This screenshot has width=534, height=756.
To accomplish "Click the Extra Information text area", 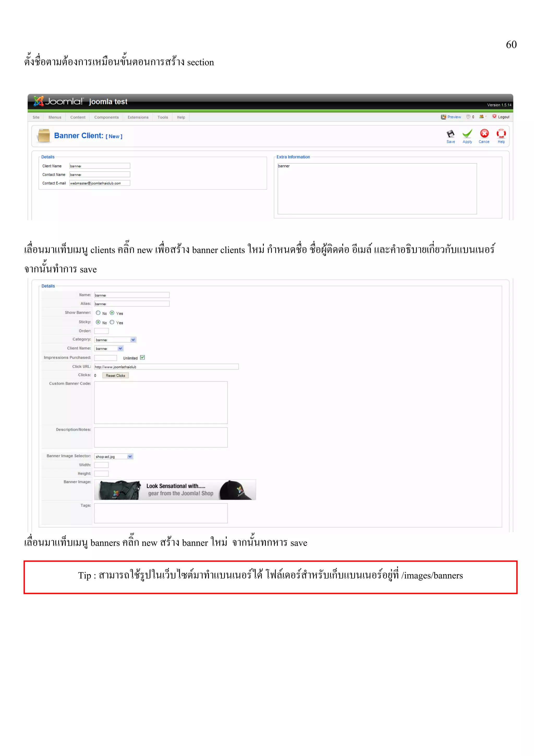I will 377,189.
